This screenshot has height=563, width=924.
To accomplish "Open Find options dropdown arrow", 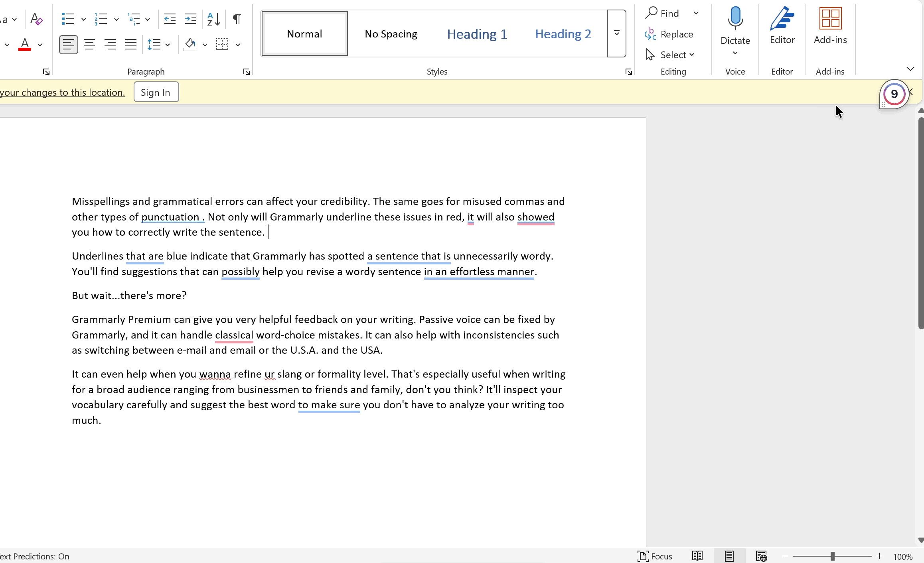I will pos(696,13).
